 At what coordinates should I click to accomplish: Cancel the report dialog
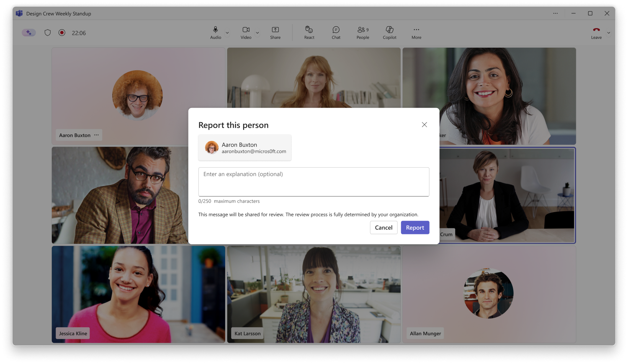click(384, 228)
